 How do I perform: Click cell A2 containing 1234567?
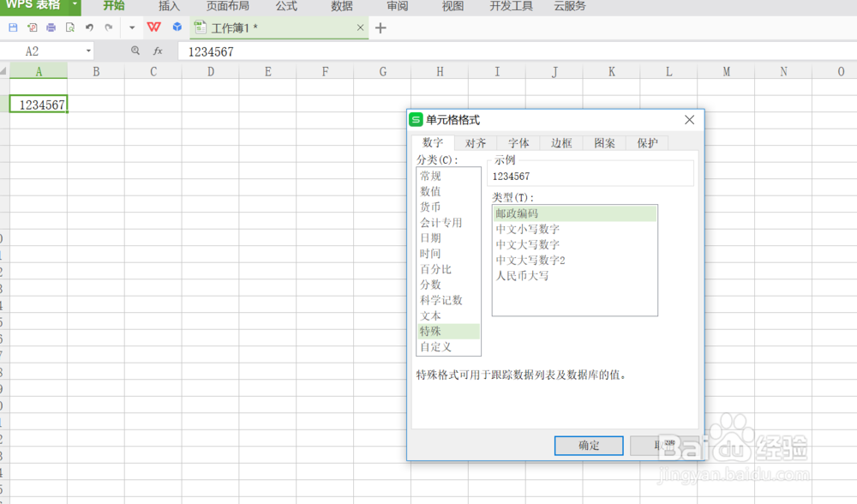39,105
